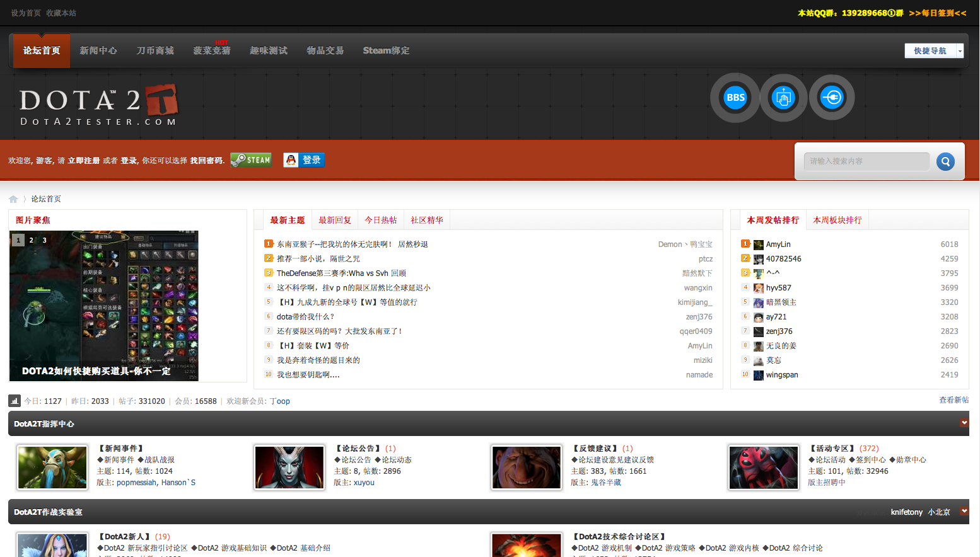Image resolution: width=980 pixels, height=557 pixels.
Task: Click the 每日签到 link
Action: pos(938,13)
